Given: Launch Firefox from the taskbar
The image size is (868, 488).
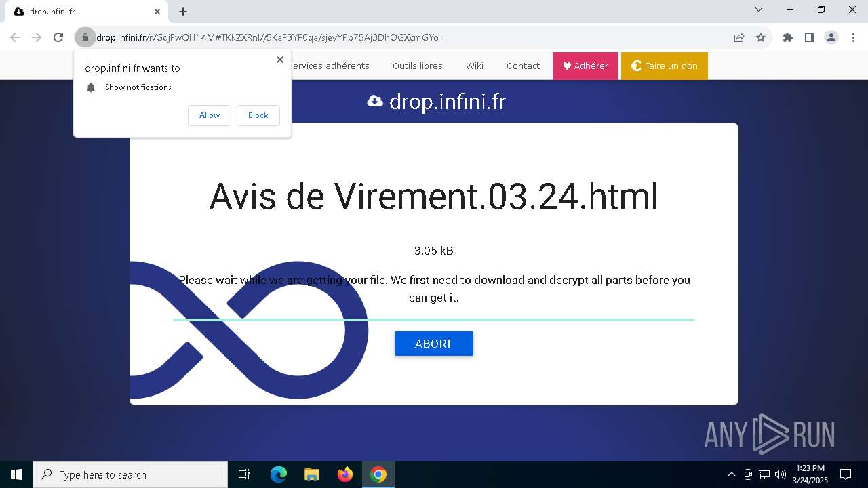Looking at the screenshot, I should [345, 474].
